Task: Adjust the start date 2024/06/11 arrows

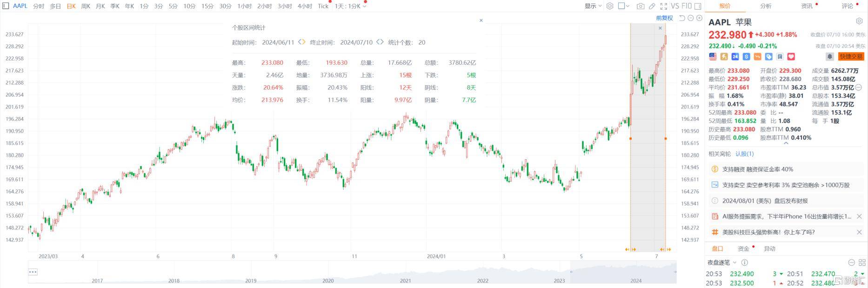Action: click(301, 42)
